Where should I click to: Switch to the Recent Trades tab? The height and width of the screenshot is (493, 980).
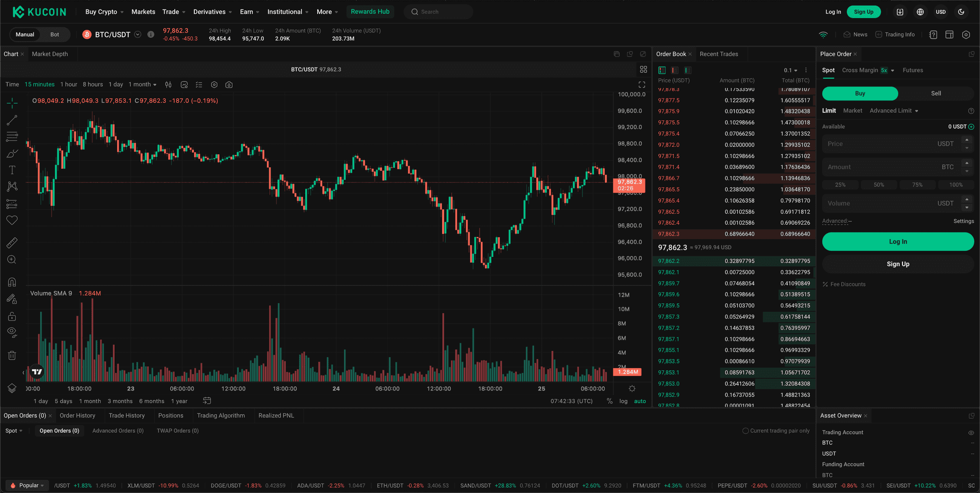719,54
